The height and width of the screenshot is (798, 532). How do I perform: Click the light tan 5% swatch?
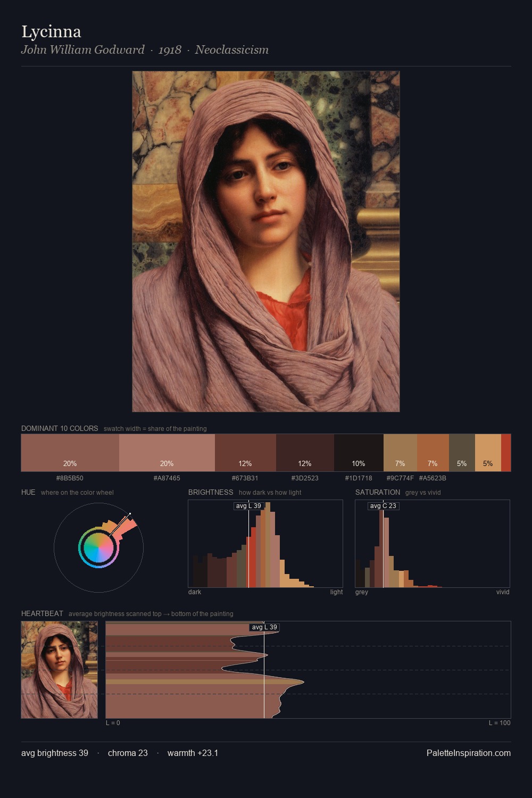click(x=488, y=453)
